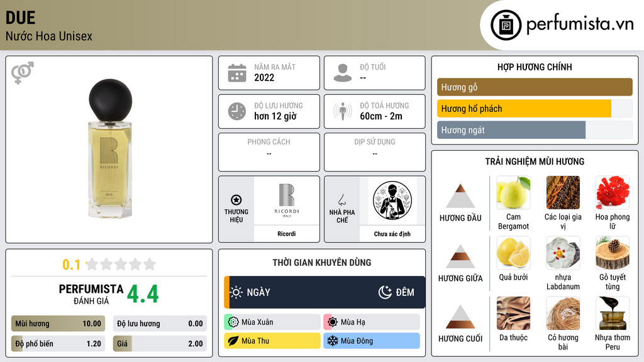
Task: Click the leaf icon for Mùa Thu
Action: click(x=233, y=341)
